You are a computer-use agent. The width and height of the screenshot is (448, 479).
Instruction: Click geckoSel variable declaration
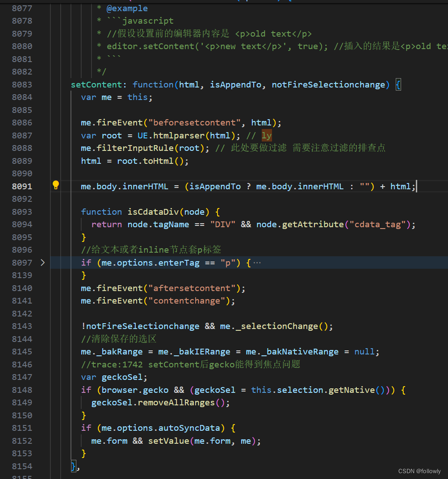122,377
